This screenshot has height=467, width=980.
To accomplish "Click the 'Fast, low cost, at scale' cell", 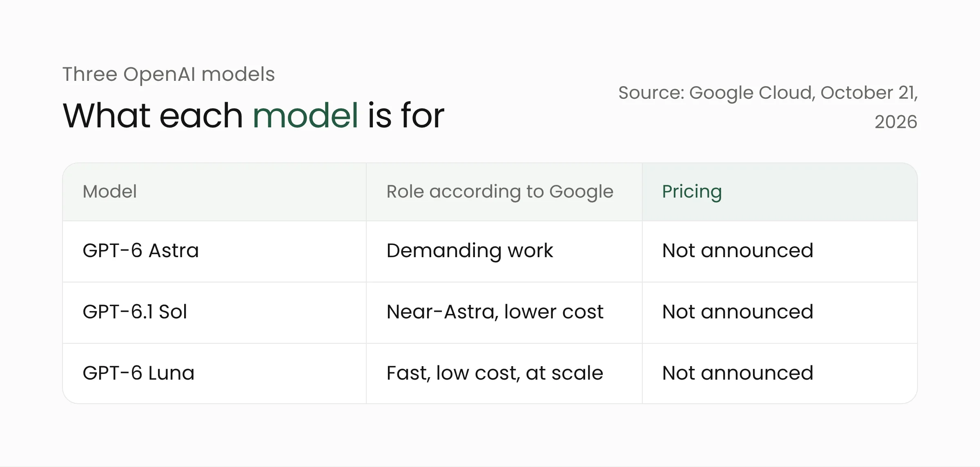I will [504, 374].
